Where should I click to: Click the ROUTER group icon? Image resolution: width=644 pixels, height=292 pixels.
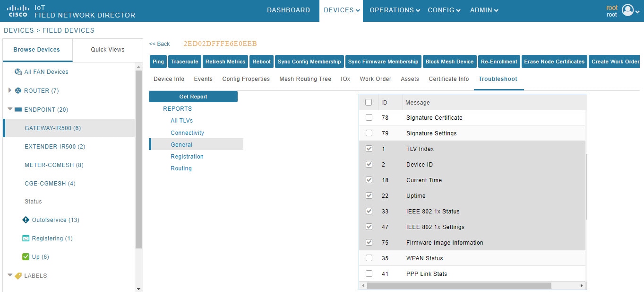[18, 90]
